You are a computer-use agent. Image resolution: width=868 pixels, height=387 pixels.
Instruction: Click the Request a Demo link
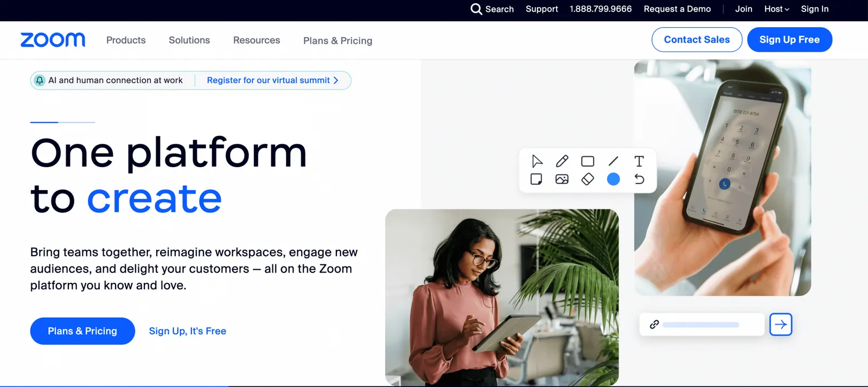tap(677, 9)
